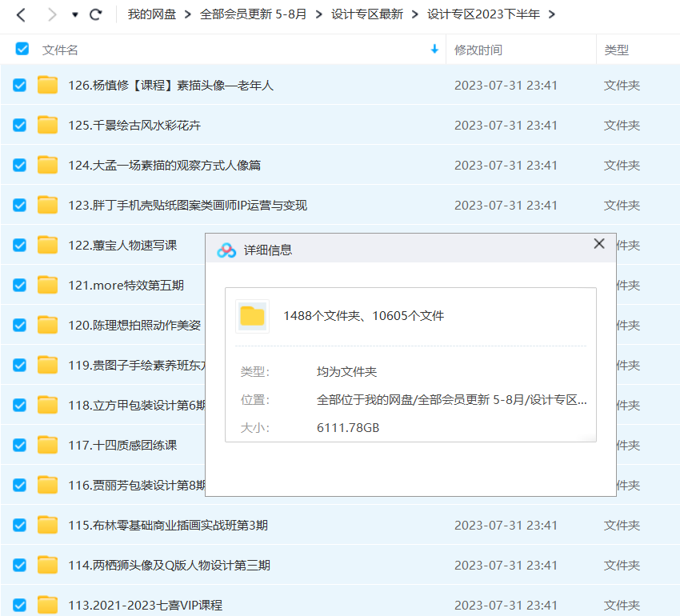Click the forward navigation arrow
680x616 pixels.
52,14
